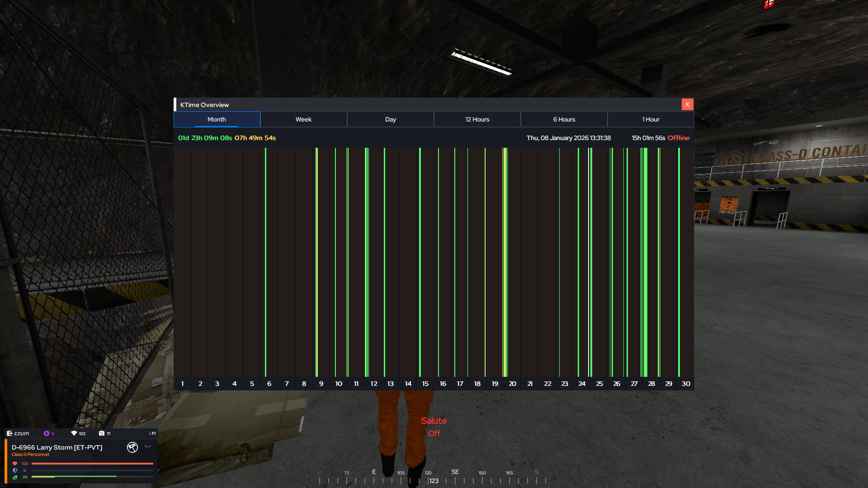The height and width of the screenshot is (488, 868).
Task: Click the red health bar
Action: 92,464
